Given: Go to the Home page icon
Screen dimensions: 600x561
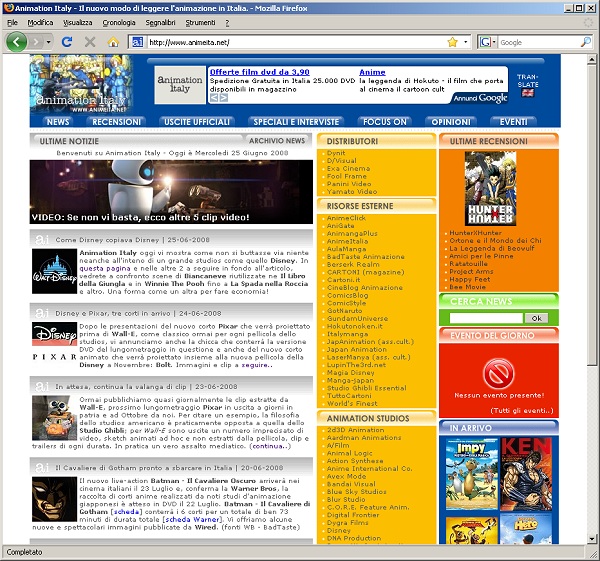Looking at the screenshot, I should [113, 42].
